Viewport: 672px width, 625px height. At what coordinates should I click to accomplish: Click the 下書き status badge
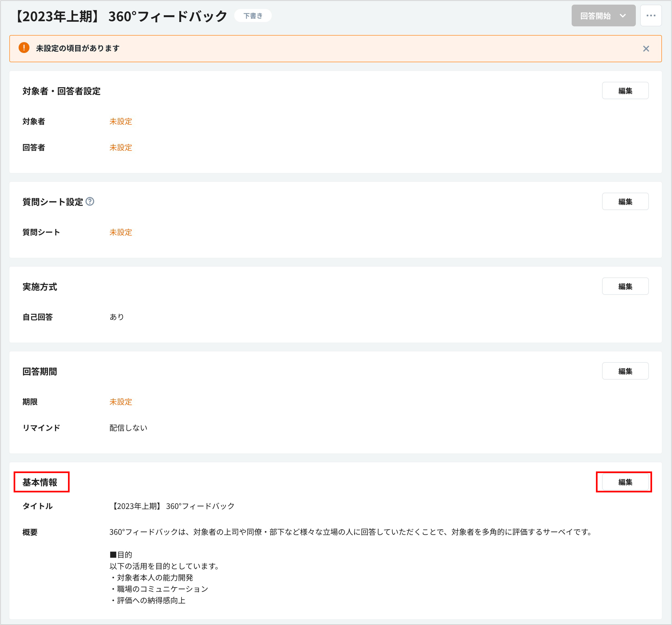pyautogui.click(x=252, y=16)
